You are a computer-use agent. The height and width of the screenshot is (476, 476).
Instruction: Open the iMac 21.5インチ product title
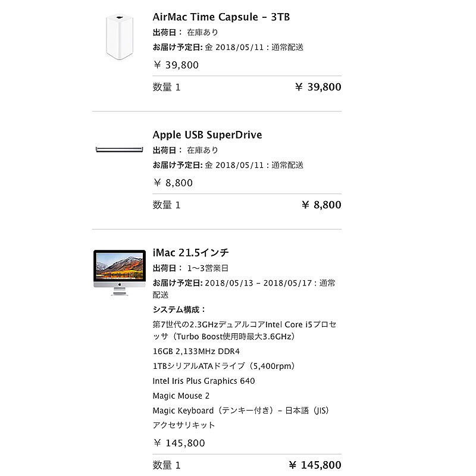pyautogui.click(x=190, y=253)
